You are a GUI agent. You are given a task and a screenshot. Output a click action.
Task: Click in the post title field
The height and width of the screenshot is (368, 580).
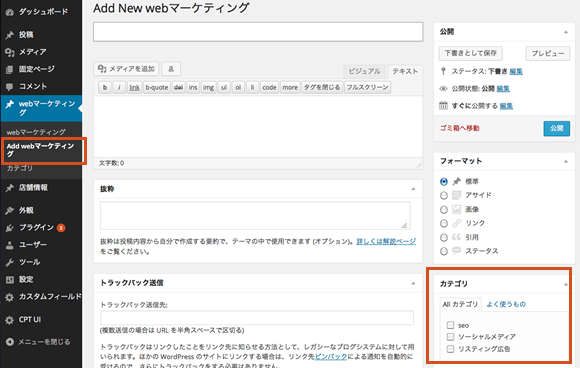(x=258, y=32)
